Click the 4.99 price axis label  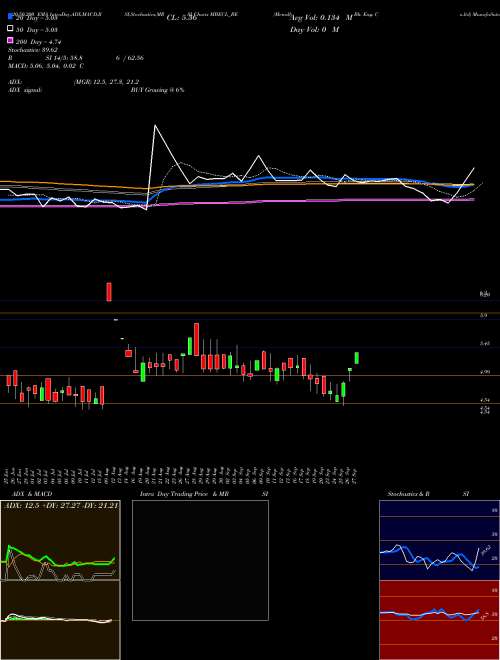(x=484, y=372)
